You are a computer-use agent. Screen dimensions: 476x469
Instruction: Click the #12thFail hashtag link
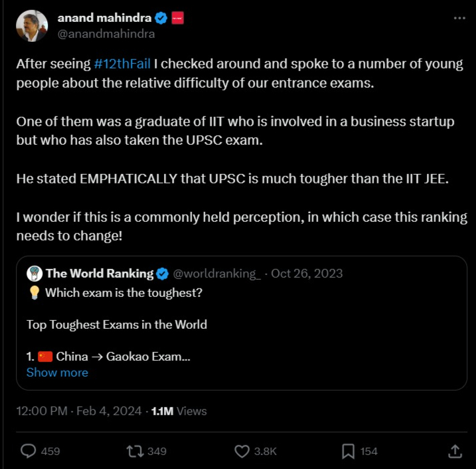tap(122, 64)
